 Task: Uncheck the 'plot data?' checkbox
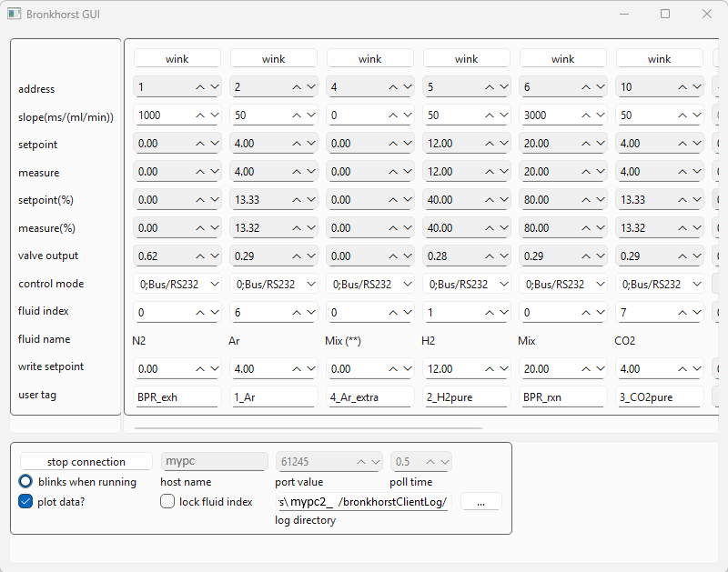25,501
